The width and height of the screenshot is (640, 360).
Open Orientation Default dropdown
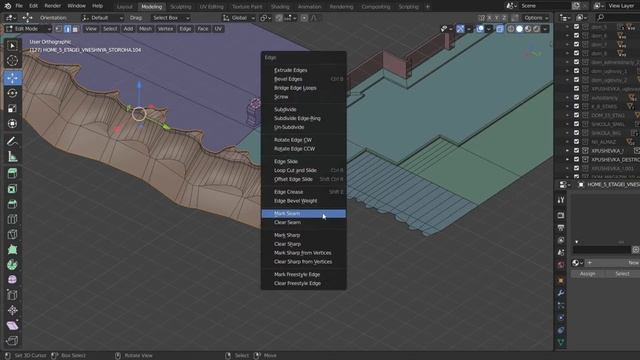pyautogui.click(x=102, y=18)
